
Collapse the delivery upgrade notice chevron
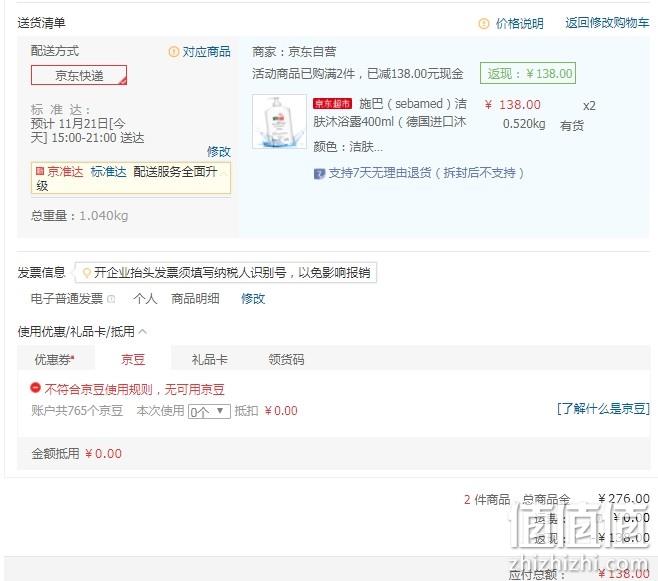coord(225,172)
